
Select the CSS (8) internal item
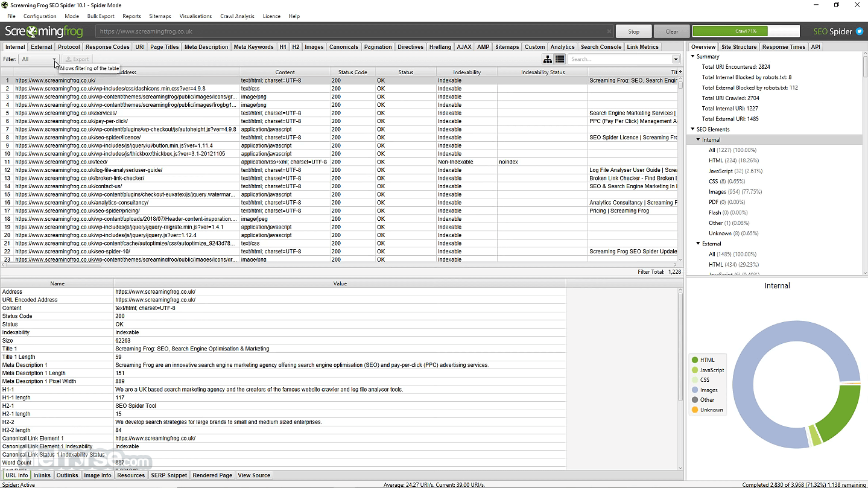pyautogui.click(x=726, y=182)
